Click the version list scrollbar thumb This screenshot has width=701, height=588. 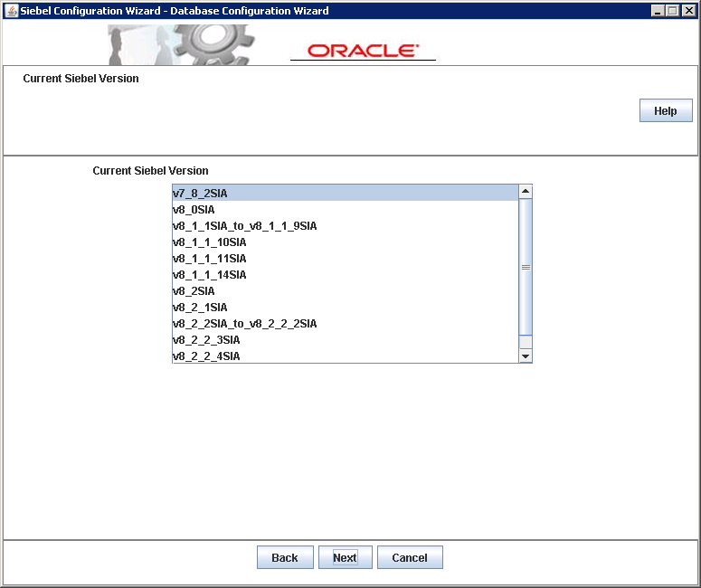pos(526,267)
